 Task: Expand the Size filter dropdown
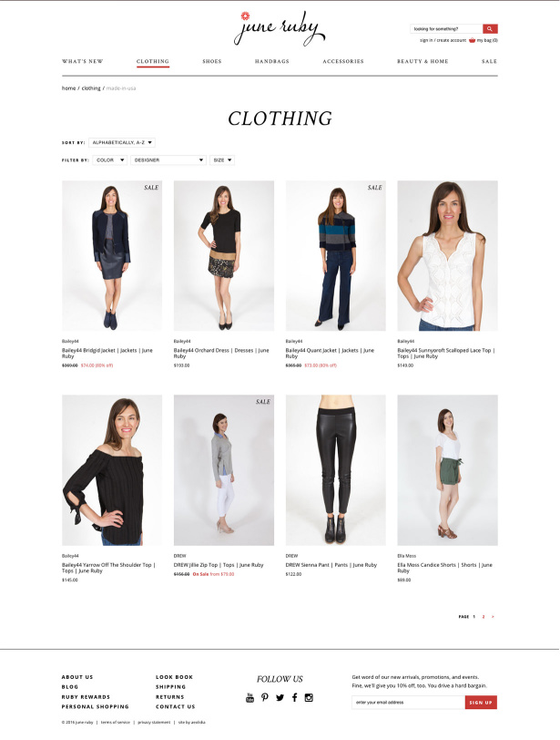(x=222, y=160)
